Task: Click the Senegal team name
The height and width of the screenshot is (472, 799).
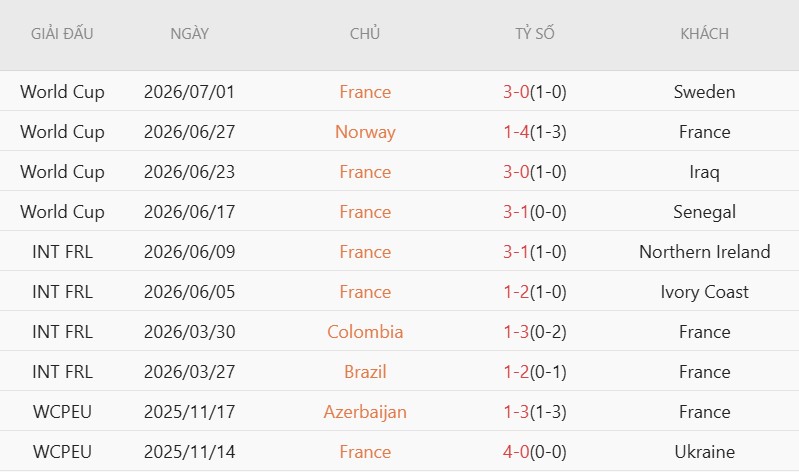Action: pyautogui.click(x=704, y=212)
